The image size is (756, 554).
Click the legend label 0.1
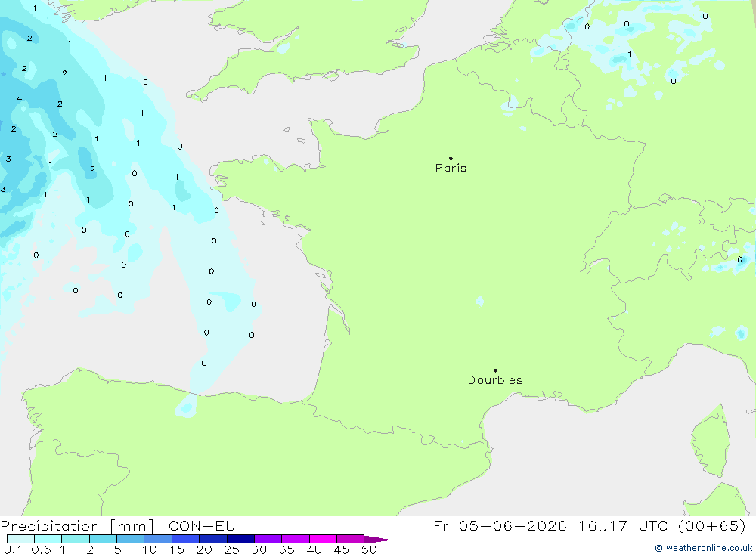13,549
